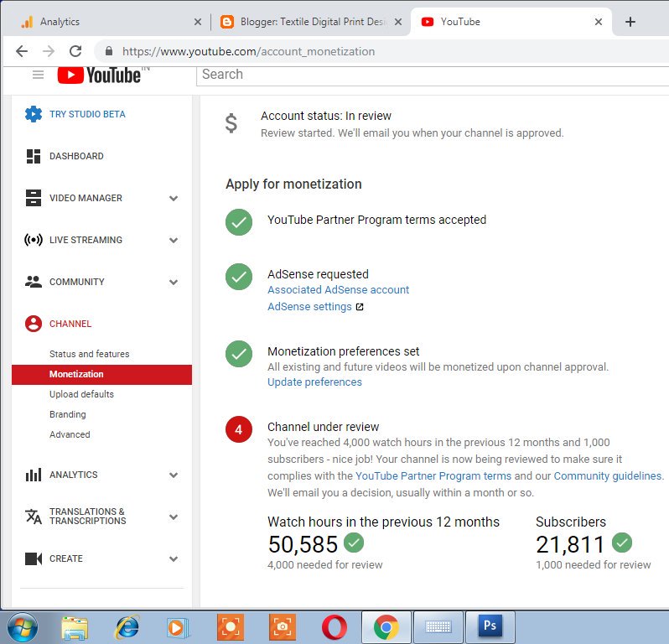Open the YouTube hamburger guide menu

pos(38,75)
